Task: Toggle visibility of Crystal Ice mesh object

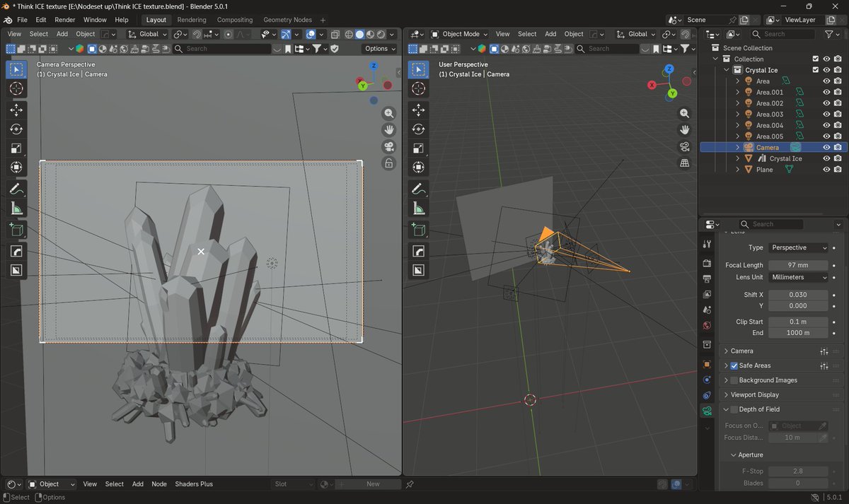Action: 826,158
